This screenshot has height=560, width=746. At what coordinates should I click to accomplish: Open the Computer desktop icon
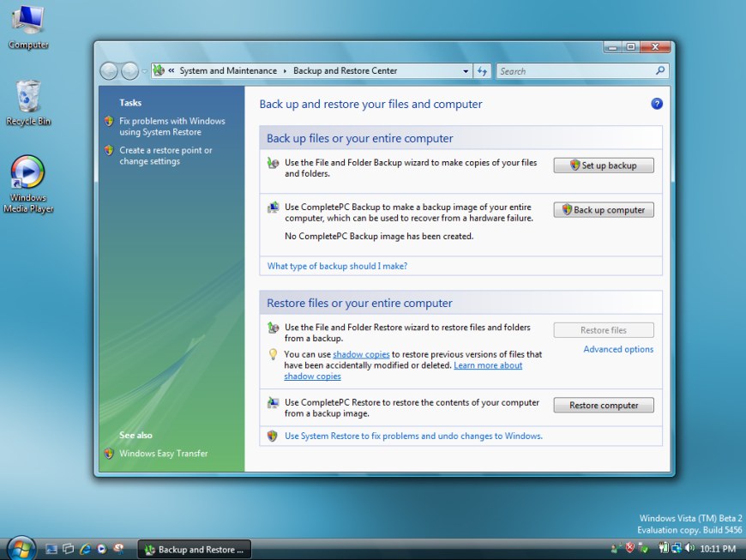(x=28, y=27)
